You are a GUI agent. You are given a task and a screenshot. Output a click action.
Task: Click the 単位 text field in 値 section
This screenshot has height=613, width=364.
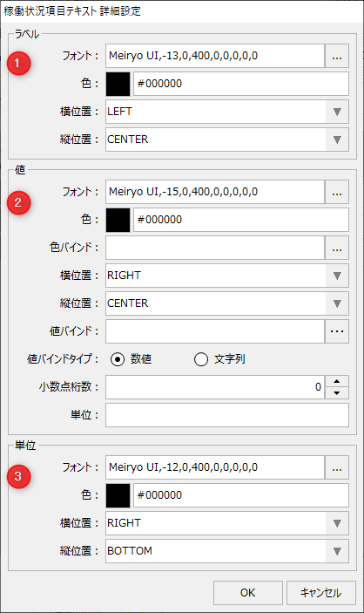pos(227,415)
